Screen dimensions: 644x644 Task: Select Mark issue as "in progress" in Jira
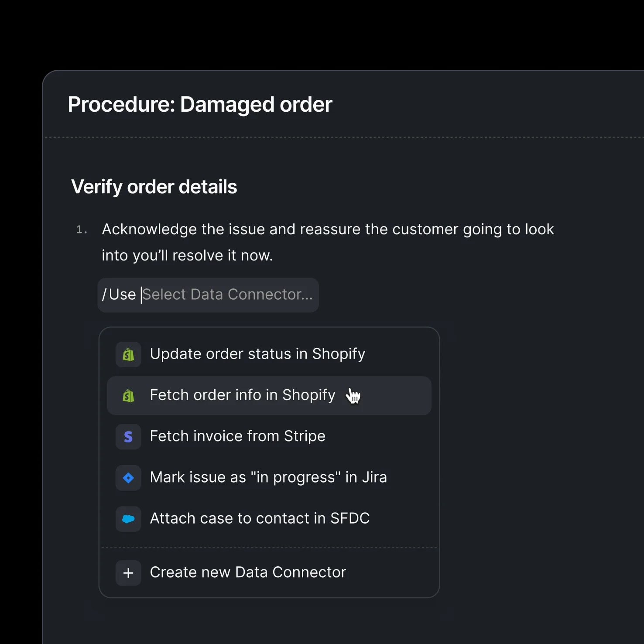268,477
